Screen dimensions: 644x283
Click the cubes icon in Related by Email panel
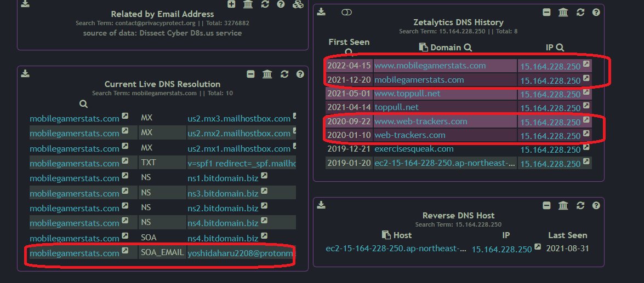pyautogui.click(x=298, y=4)
